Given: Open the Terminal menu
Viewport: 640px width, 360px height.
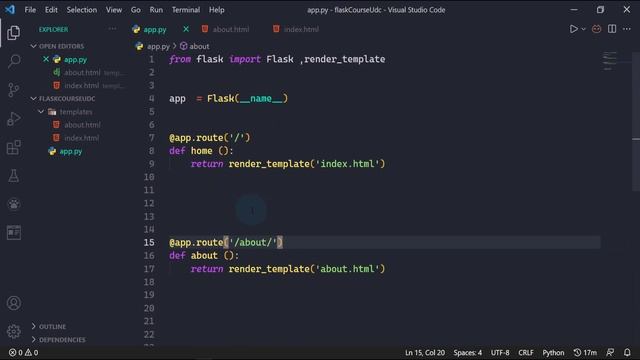Looking at the screenshot, I should pos(186,9).
